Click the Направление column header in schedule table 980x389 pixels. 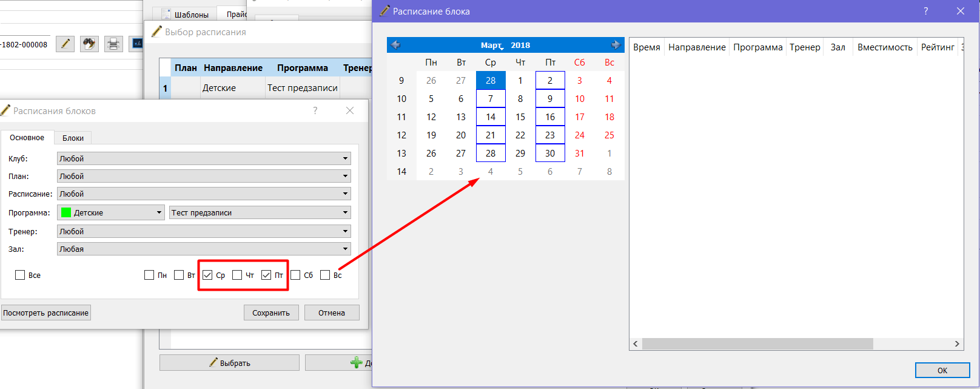click(x=697, y=47)
